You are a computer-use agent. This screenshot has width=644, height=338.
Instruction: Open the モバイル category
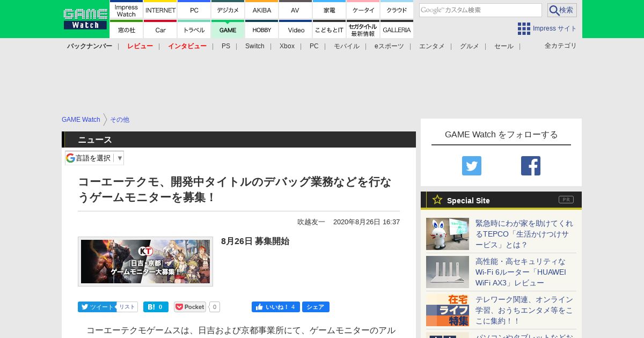(347, 46)
